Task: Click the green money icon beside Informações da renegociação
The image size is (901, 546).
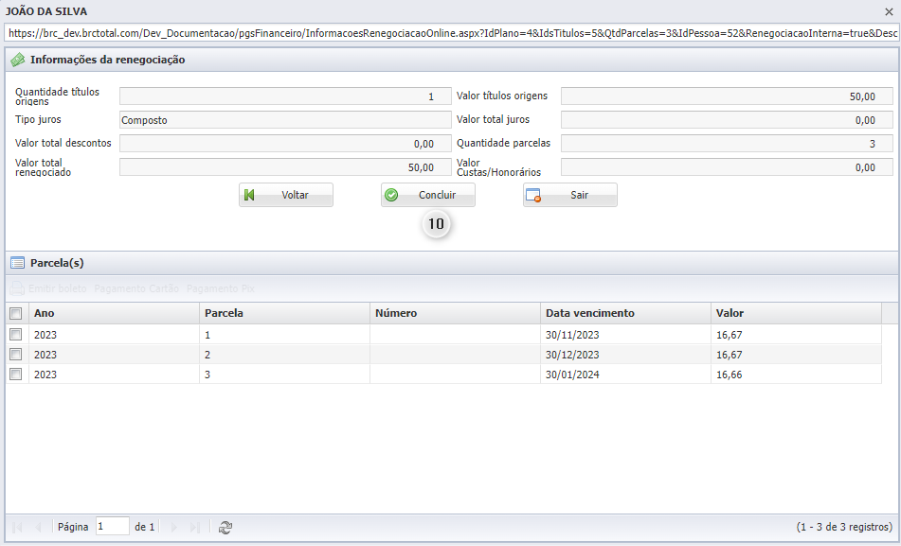Action: click(x=18, y=59)
